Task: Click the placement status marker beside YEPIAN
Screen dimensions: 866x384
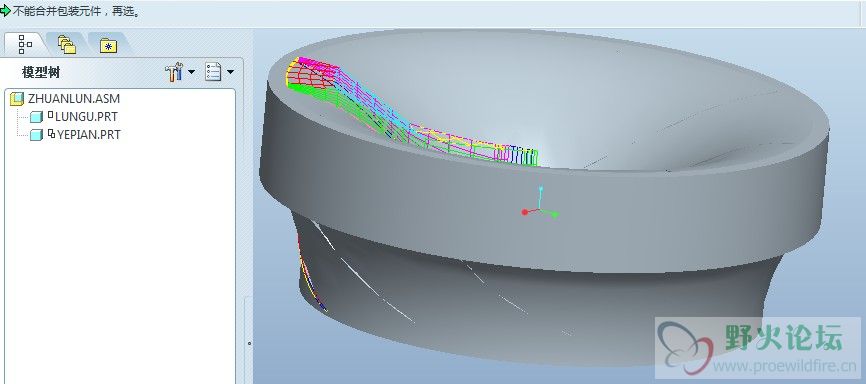Action: pos(51,133)
